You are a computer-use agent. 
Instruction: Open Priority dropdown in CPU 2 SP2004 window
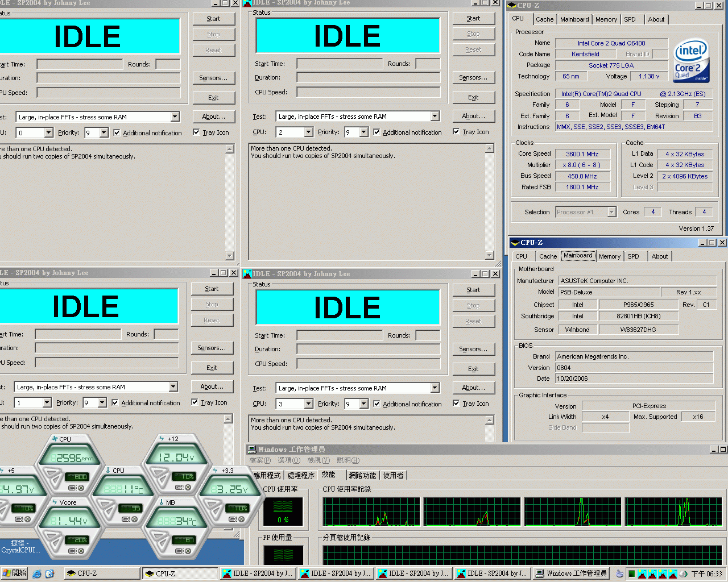click(363, 132)
